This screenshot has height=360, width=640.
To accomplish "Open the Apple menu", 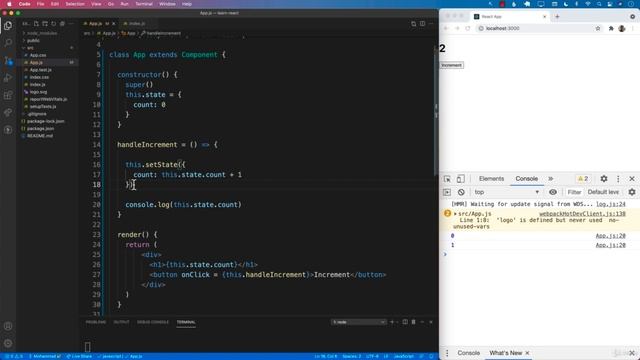I will pos(9,4).
